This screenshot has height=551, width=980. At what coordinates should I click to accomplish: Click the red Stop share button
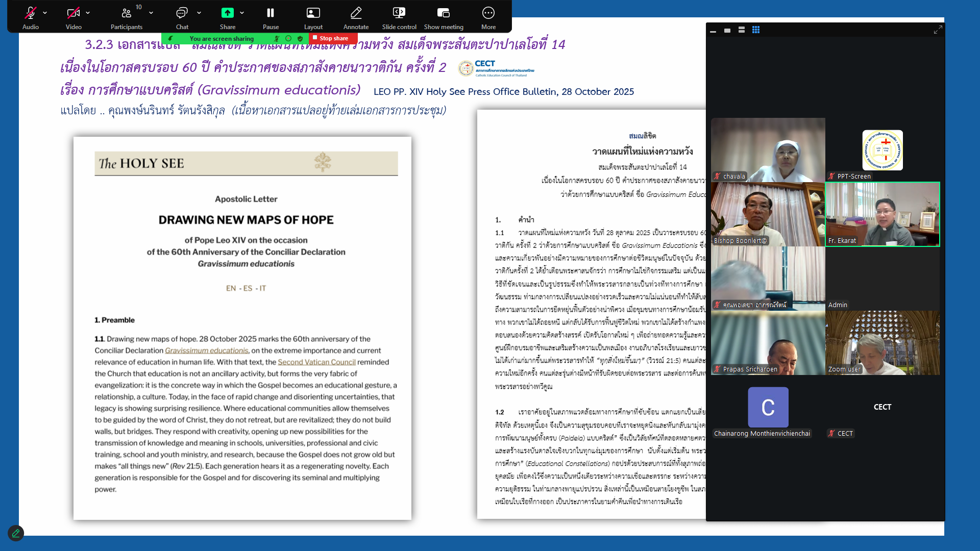pos(333,38)
